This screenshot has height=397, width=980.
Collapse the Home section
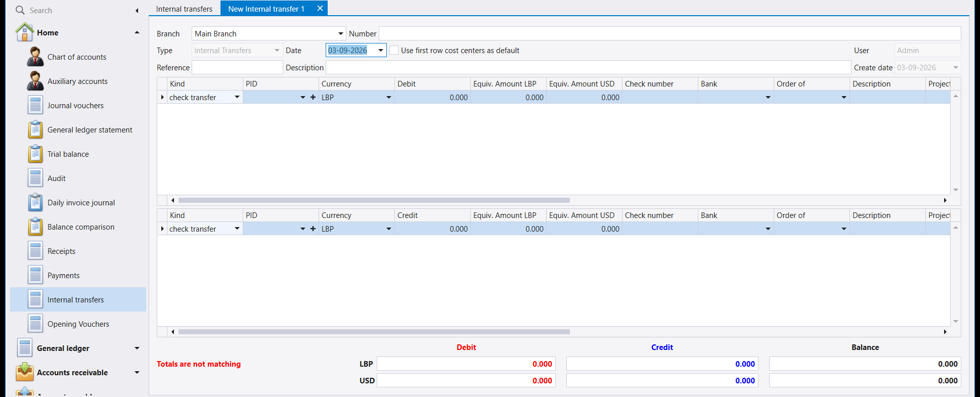[x=137, y=32]
